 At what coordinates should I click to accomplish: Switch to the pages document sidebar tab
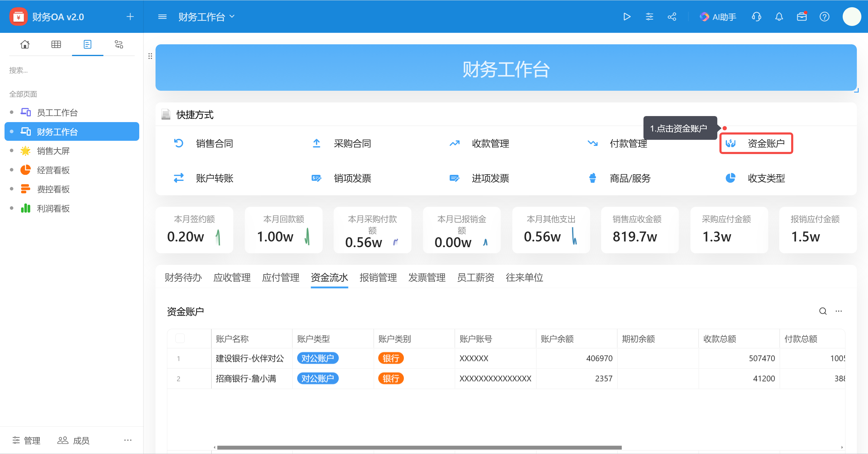coord(87,44)
